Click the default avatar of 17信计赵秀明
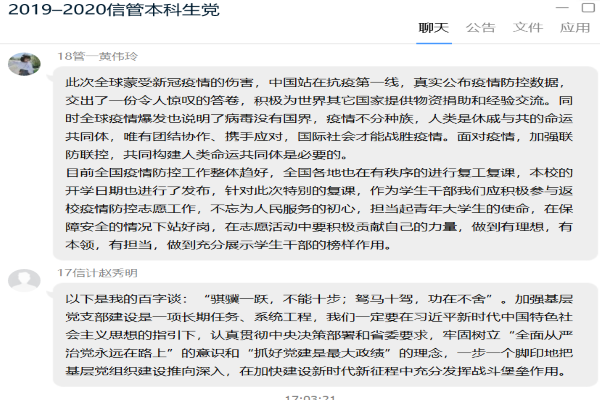 (24, 280)
